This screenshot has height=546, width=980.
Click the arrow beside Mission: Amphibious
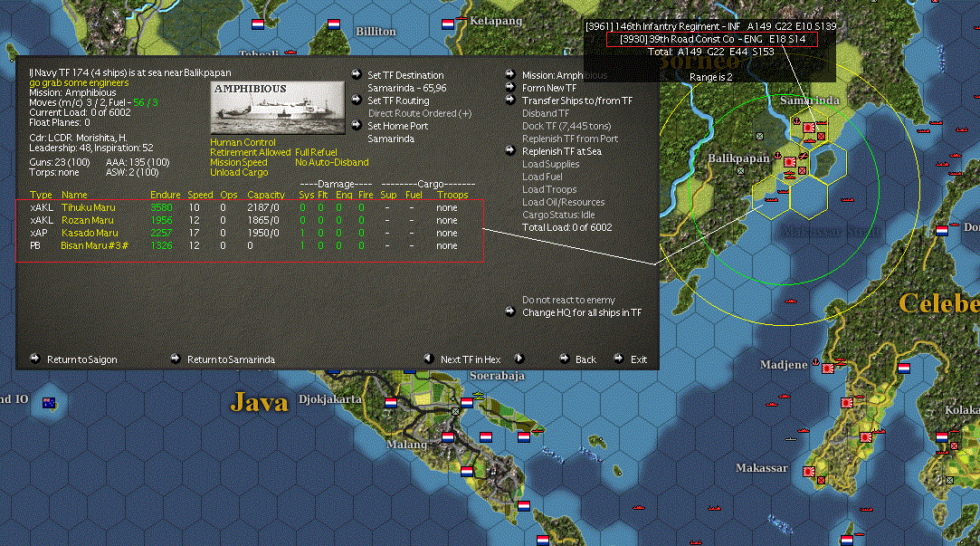(x=510, y=74)
